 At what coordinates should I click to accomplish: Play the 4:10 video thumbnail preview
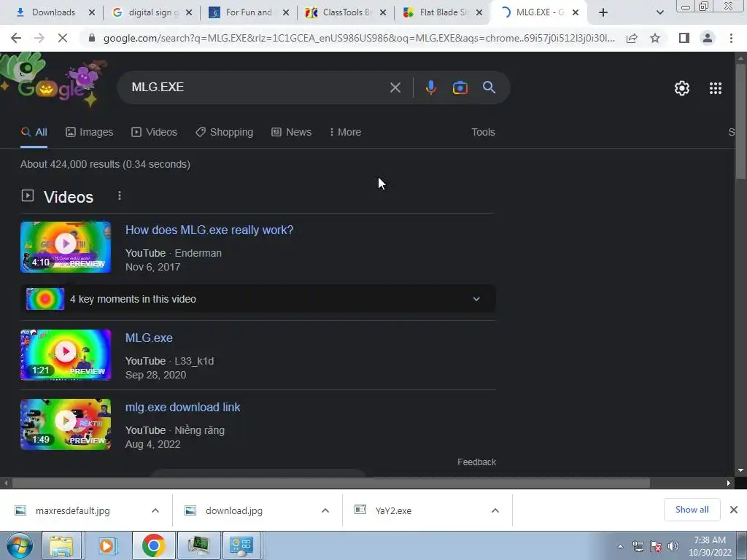[66, 247]
